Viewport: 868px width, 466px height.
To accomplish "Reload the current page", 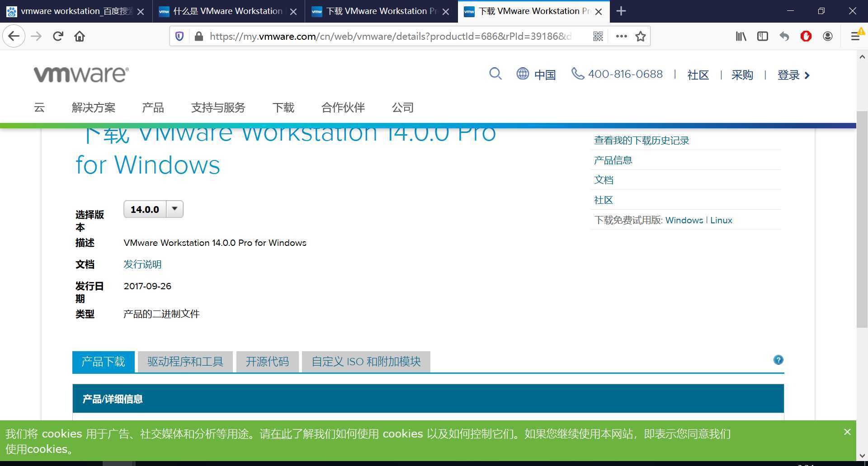I will pos(58,36).
